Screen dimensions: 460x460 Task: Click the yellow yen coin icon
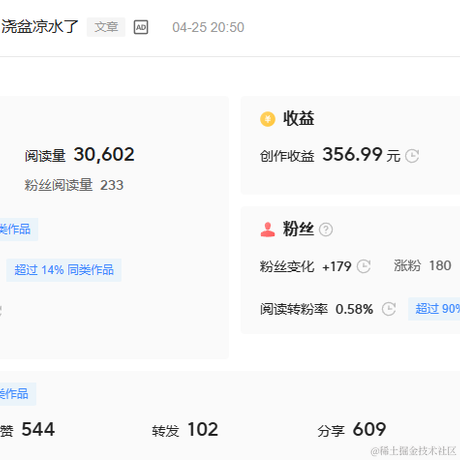coord(267,119)
